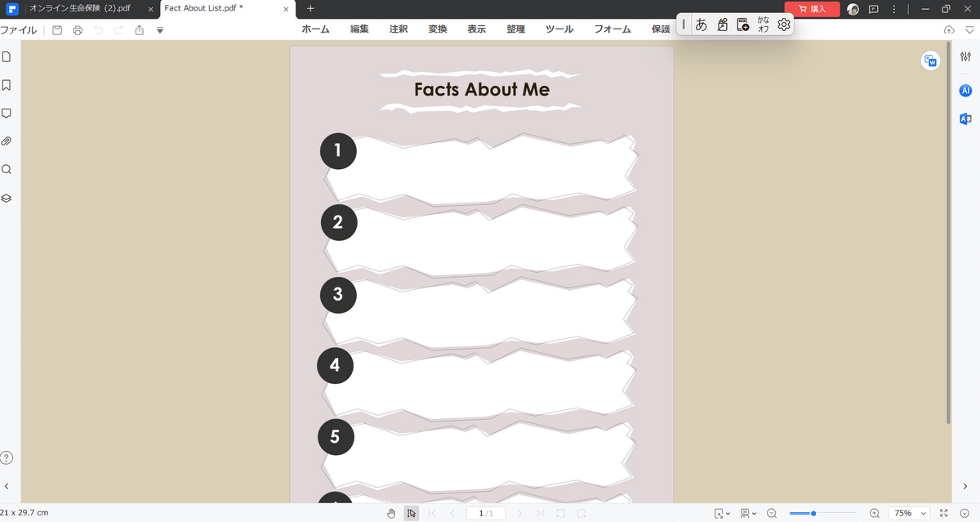Select the Hand tool in the bottom toolbar

pos(391,513)
